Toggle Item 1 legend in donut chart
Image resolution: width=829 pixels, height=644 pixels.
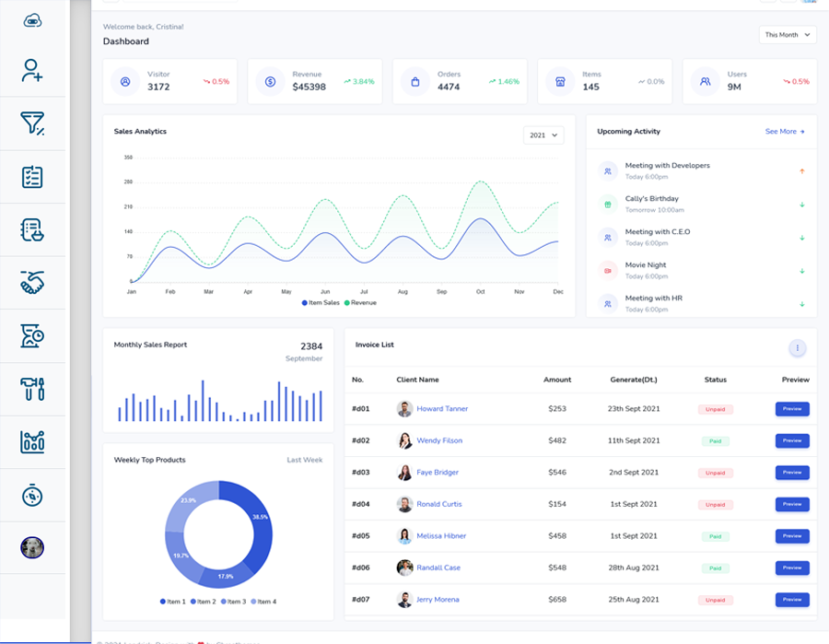pyautogui.click(x=173, y=602)
